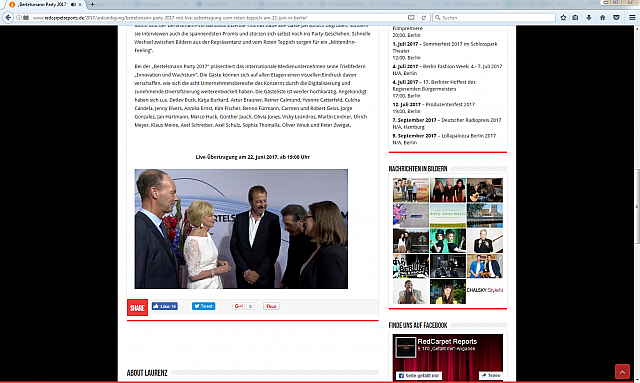
Task: Open 17. Berliner Hoffest event entry
Action: tap(434, 85)
